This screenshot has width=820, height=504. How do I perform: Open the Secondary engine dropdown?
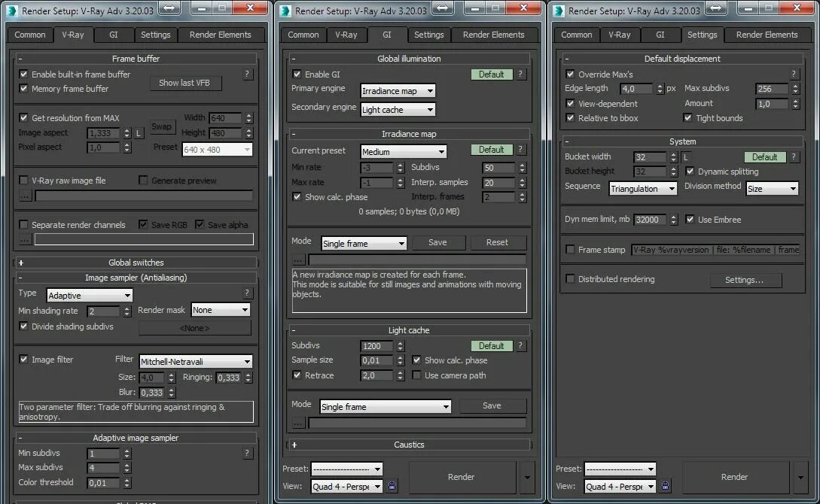click(x=398, y=110)
